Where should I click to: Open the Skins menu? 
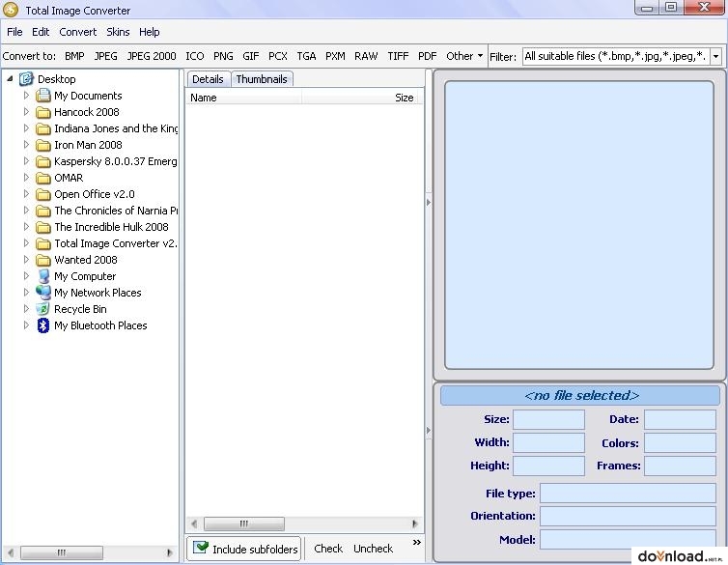118,32
